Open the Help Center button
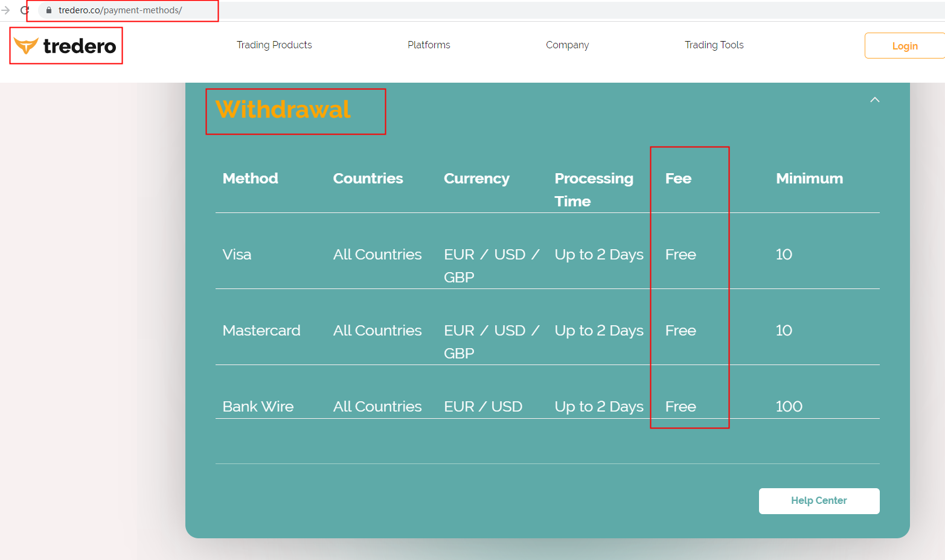Viewport: 945px width, 560px height. pos(819,501)
